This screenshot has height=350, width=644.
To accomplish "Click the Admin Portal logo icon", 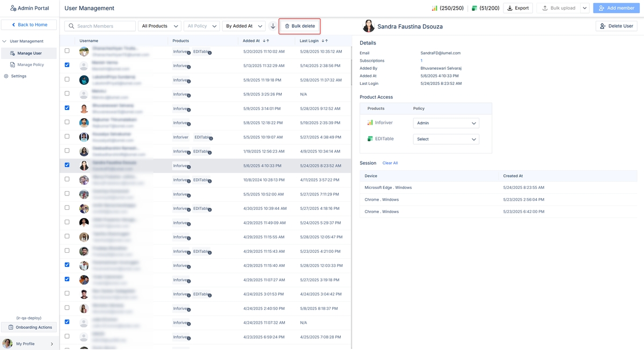I will pos(13,8).
